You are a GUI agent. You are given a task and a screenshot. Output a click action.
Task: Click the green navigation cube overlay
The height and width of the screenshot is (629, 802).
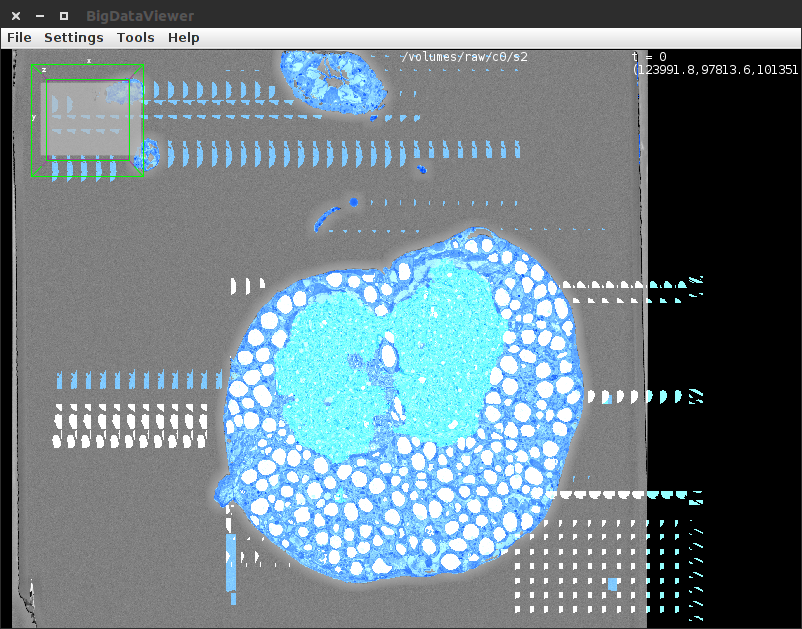pyautogui.click(x=88, y=120)
